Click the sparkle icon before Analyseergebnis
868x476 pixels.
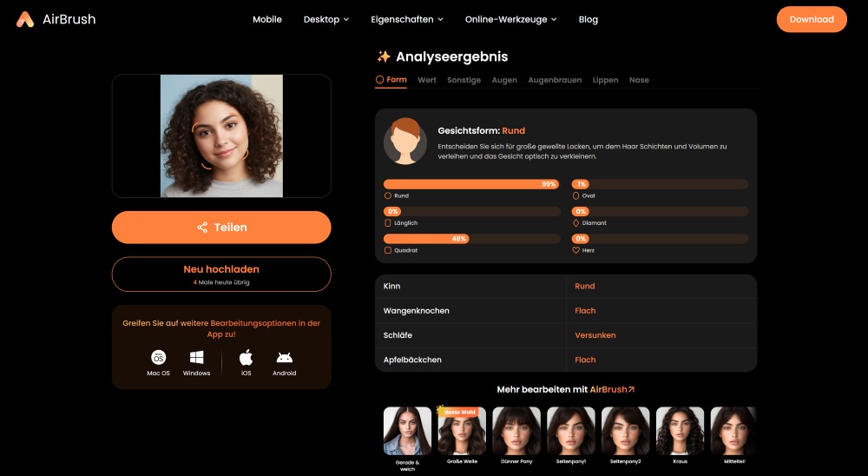(x=384, y=56)
